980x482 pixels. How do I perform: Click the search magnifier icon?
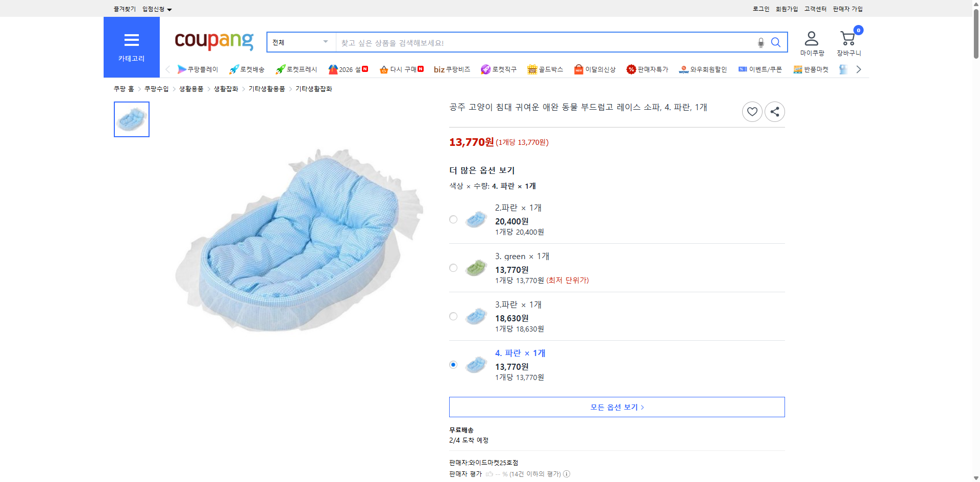pyautogui.click(x=776, y=42)
